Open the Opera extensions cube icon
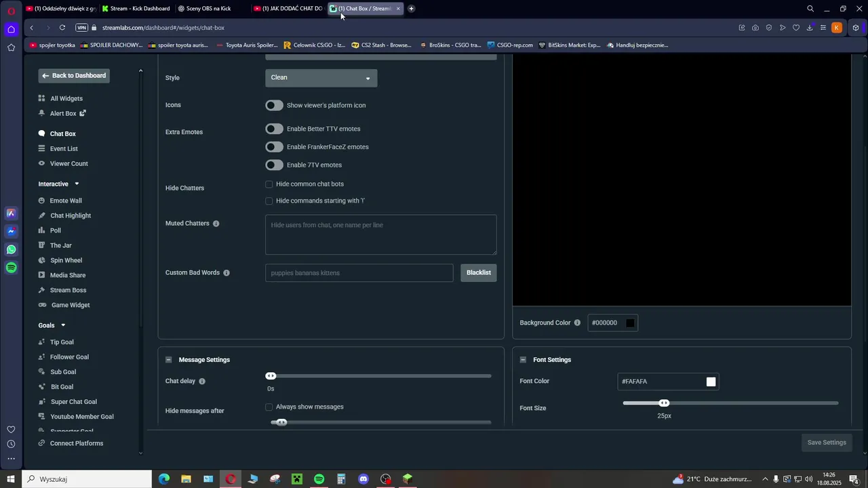The height and width of the screenshot is (488, 868). click(x=856, y=28)
